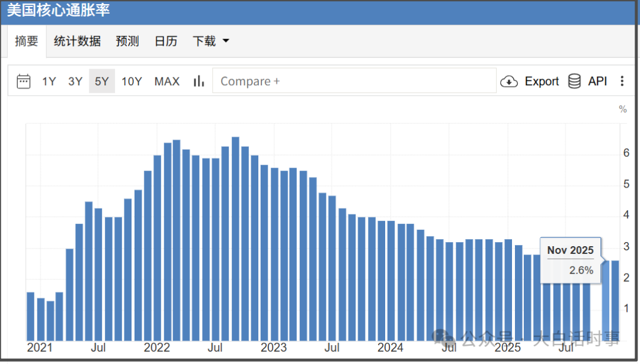
Task: Expand the 下载 dropdown menu
Action: coord(210,41)
